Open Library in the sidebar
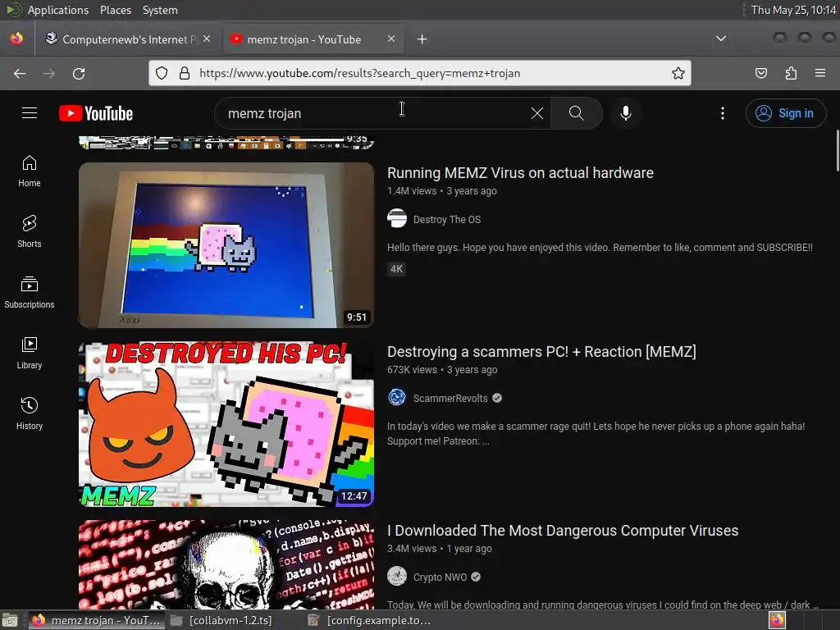The height and width of the screenshot is (630, 840). tap(30, 353)
